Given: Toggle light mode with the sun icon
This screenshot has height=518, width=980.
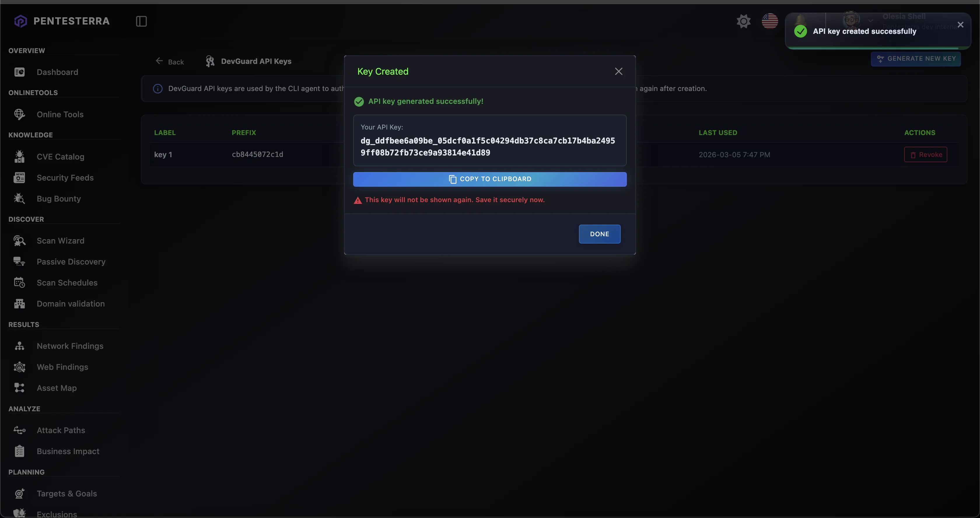Looking at the screenshot, I should pos(743,21).
